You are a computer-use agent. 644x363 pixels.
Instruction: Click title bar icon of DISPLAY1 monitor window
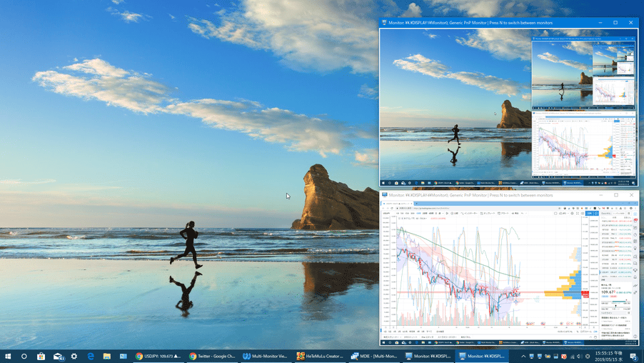click(x=384, y=23)
